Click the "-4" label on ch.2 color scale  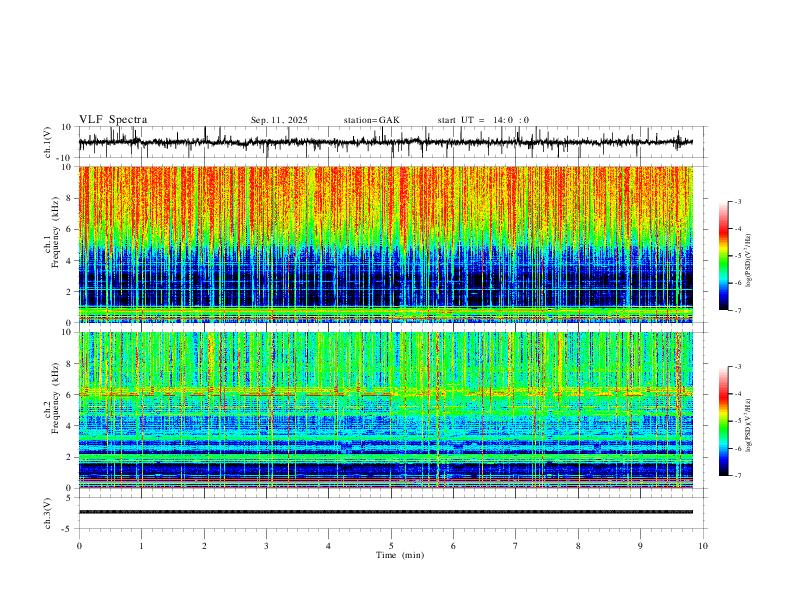tap(738, 394)
